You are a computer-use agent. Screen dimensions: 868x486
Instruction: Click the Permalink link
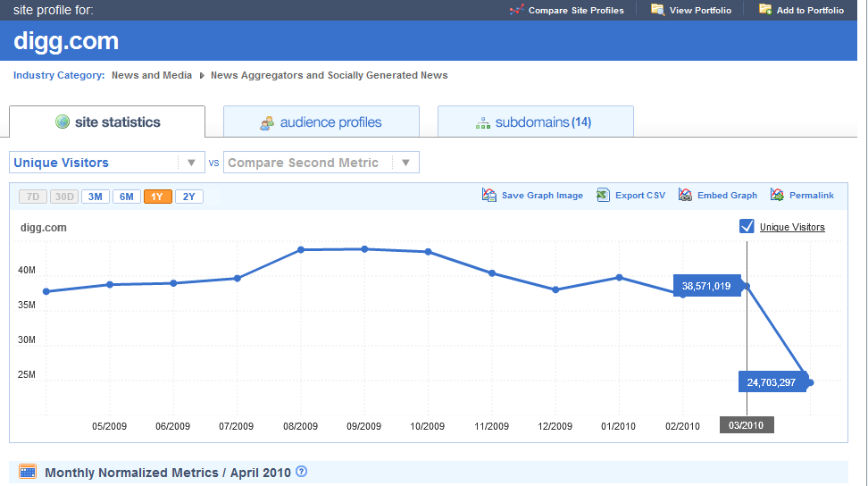coord(812,196)
